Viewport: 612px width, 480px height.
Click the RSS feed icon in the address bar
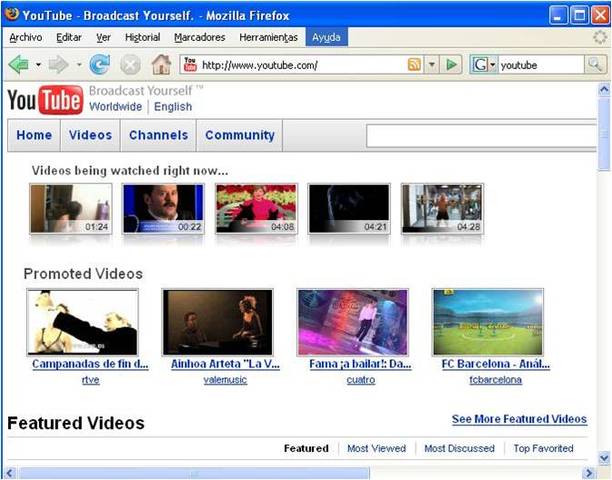pos(414,64)
